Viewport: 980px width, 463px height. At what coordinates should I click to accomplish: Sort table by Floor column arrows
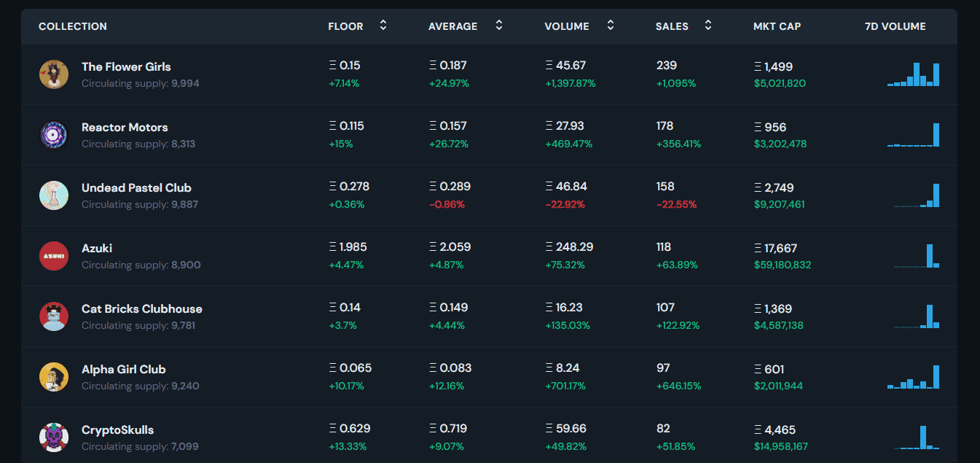383,26
